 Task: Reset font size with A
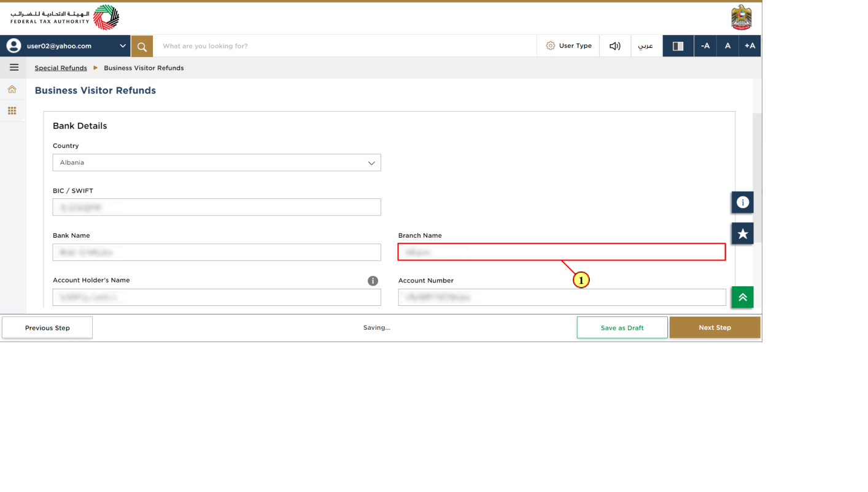(x=727, y=46)
